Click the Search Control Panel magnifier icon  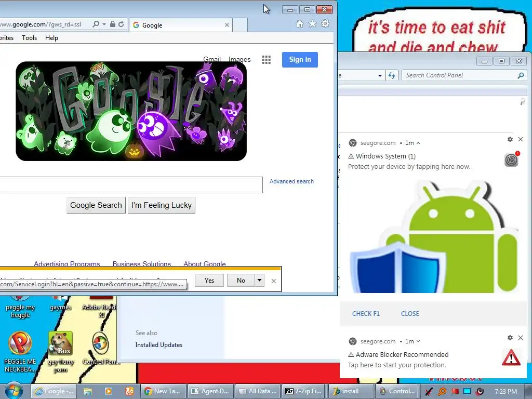coord(521,75)
